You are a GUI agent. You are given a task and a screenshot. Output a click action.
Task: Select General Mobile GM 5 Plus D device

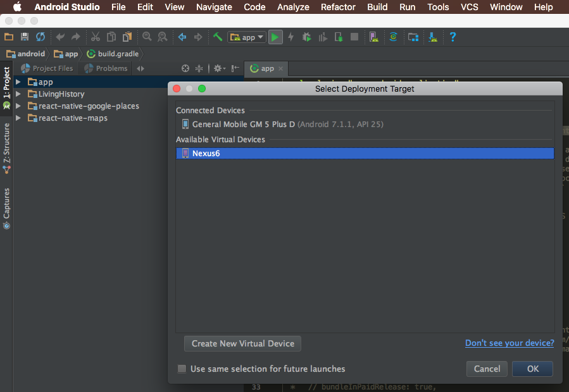[x=365, y=125]
